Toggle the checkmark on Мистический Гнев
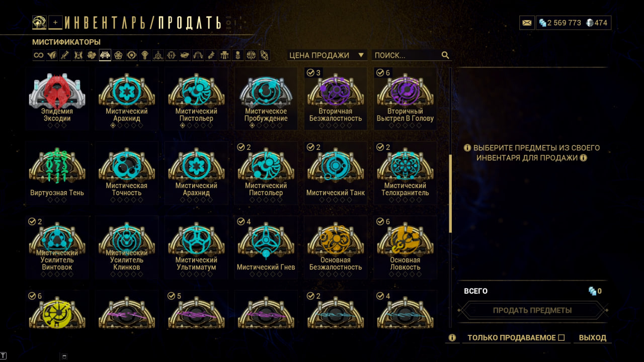The height and width of the screenshot is (362, 644). click(241, 222)
